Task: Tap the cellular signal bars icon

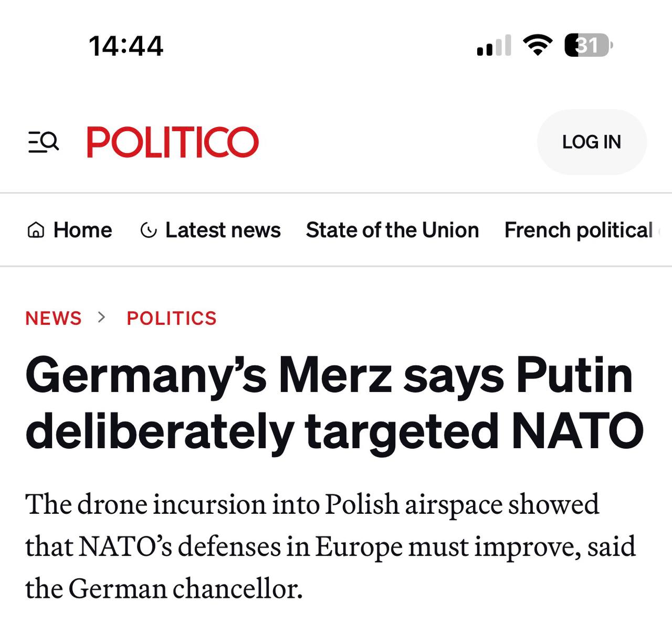Action: coord(494,46)
